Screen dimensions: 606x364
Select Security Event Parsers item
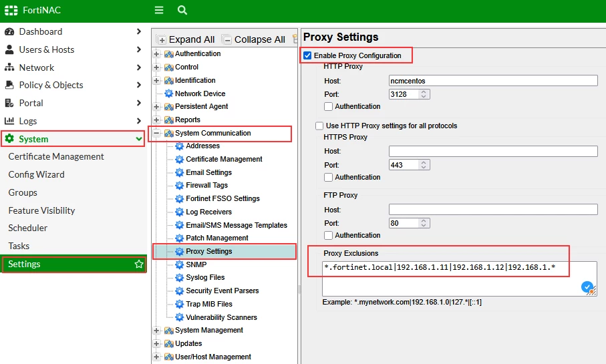click(x=222, y=291)
